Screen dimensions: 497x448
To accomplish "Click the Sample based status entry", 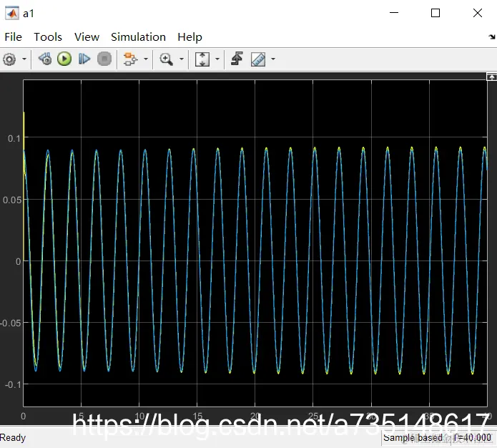I will click(x=413, y=438).
